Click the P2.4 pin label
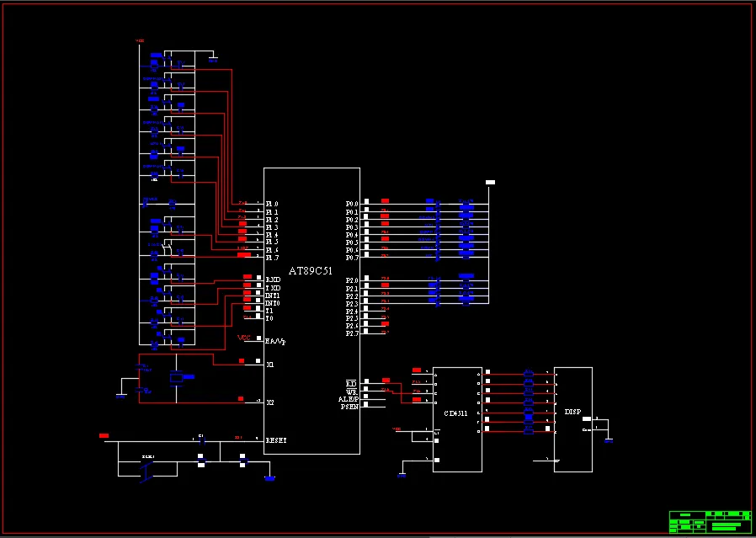 [352, 312]
